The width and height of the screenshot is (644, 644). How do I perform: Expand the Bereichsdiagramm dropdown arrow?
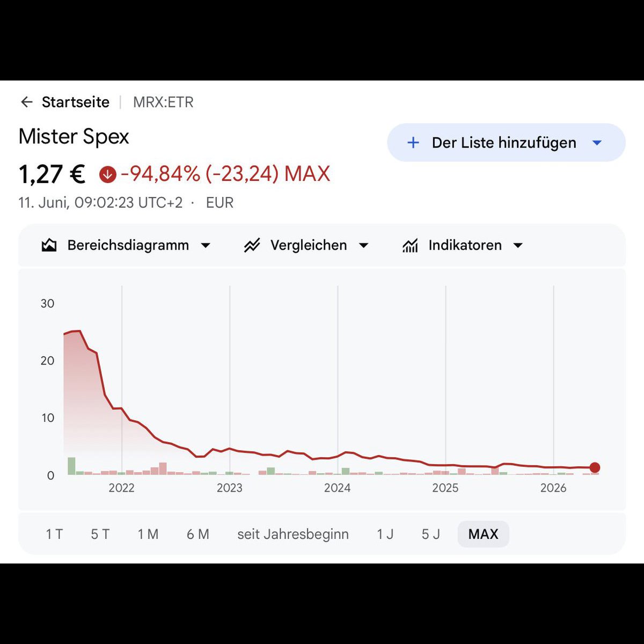[205, 246]
